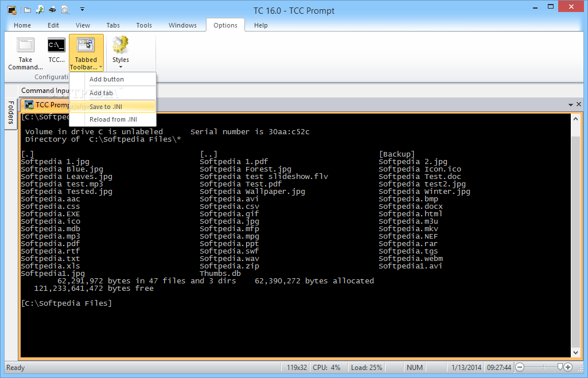Screen dimensions: 588x378
Task: Click the Serial number is 30aa:c52c text
Action: click(x=250, y=131)
